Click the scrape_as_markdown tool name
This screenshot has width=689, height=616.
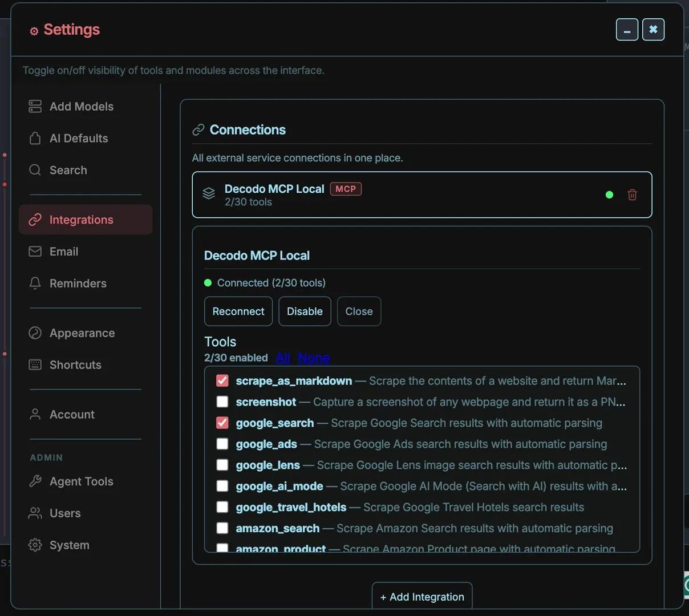294,380
